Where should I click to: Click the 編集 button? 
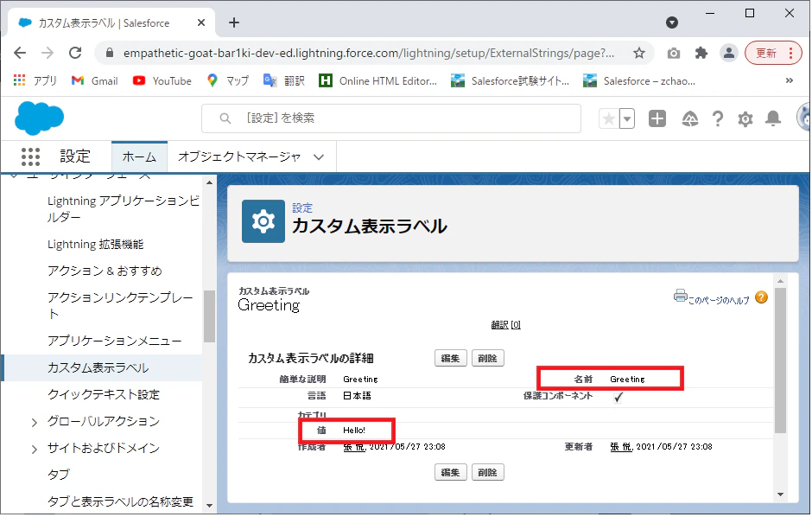pos(450,357)
